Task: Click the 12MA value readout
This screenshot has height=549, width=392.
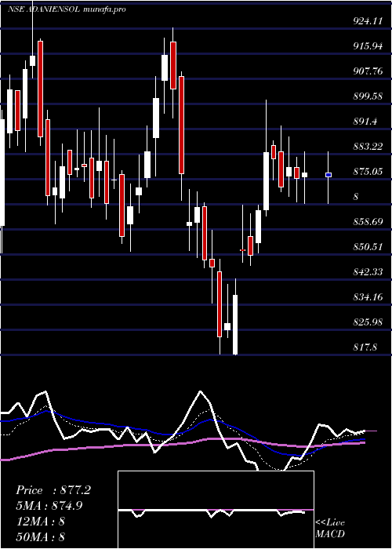Action: [40, 522]
